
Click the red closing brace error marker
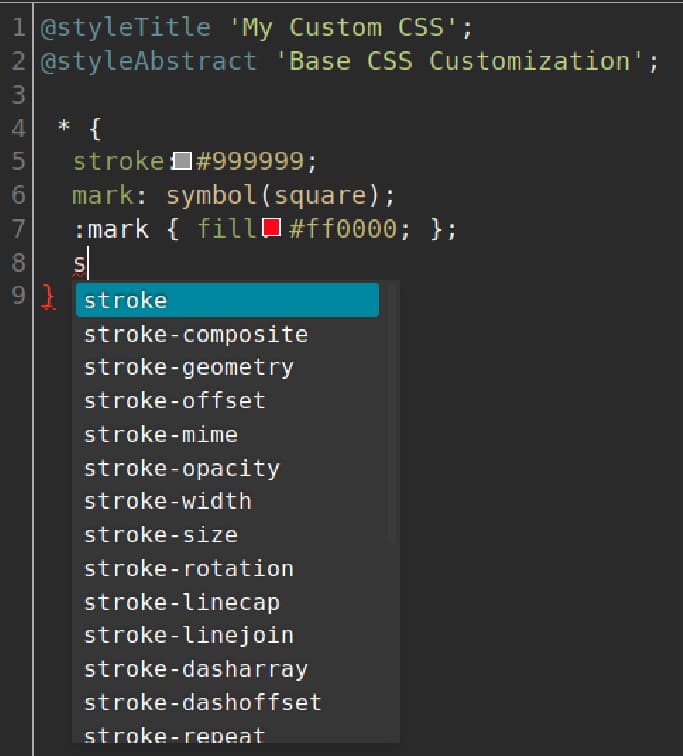tap(47, 297)
